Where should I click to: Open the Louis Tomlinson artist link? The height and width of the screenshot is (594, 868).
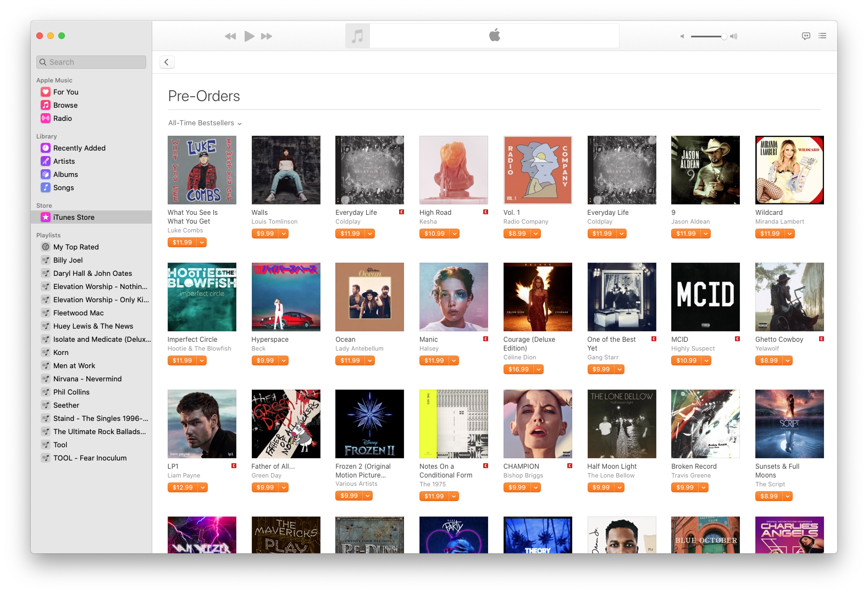[274, 222]
